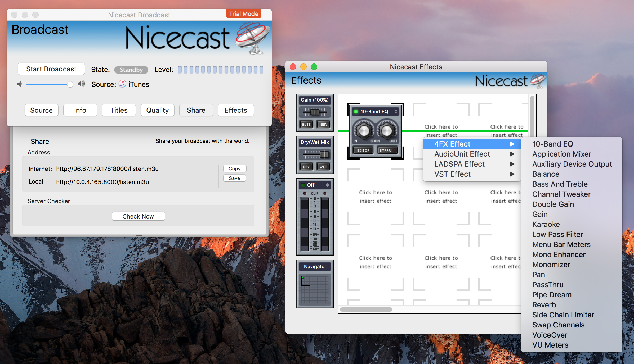Reset the left CLIP indicator light
This screenshot has width=634, height=364.
tap(305, 193)
